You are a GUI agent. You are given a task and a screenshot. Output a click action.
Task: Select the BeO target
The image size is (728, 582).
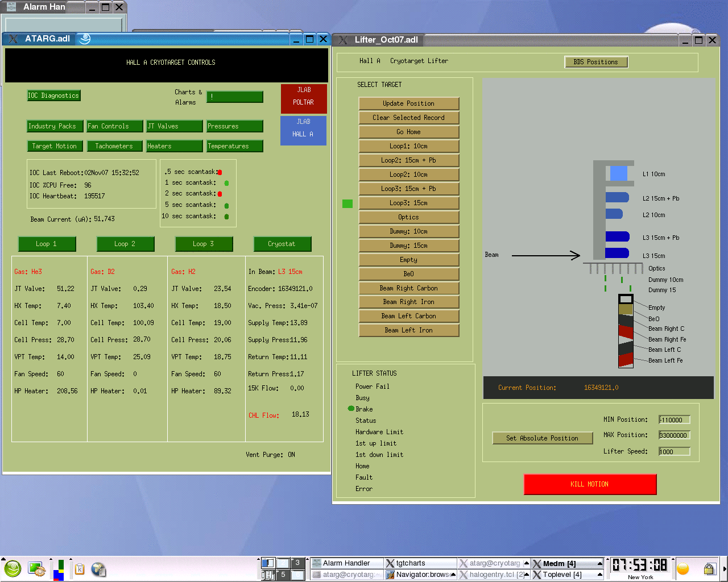tap(409, 274)
